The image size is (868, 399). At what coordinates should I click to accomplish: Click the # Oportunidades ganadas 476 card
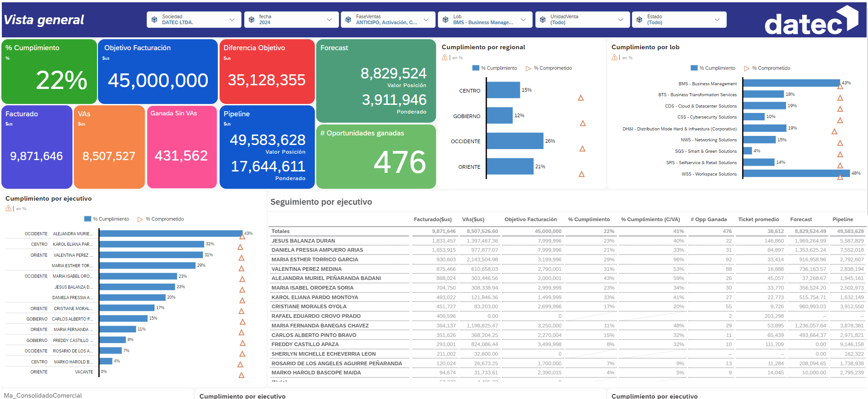[x=376, y=156]
